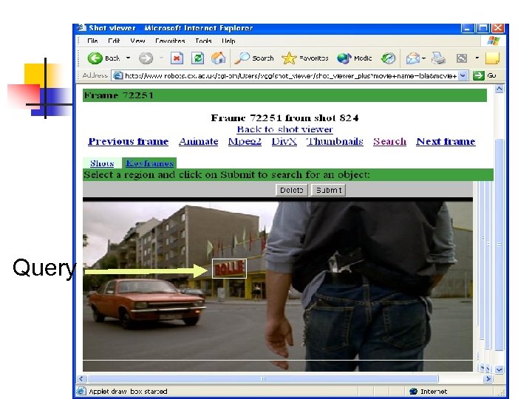Viewport: 532px width, 399px height.
Task: Click the Thumbnails link
Action: [x=335, y=141]
